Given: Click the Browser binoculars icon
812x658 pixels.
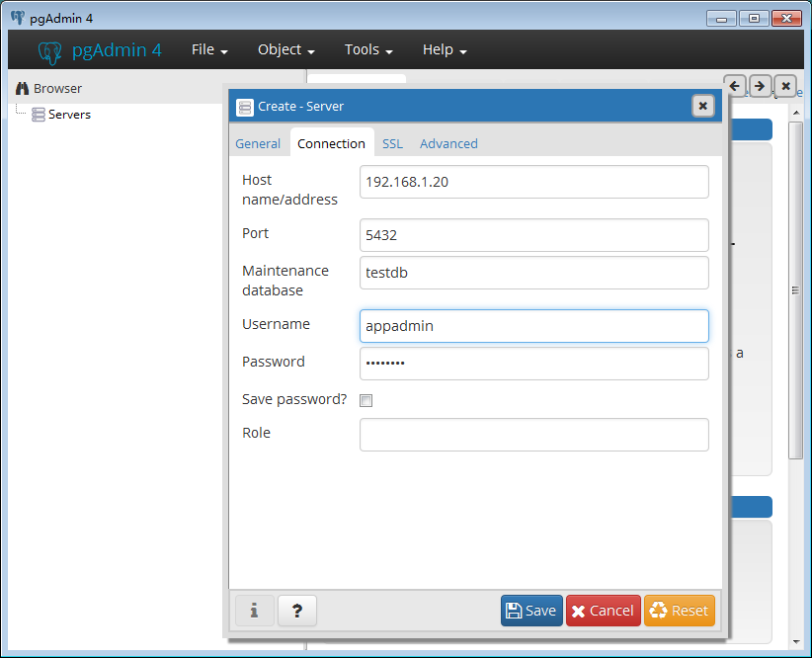Looking at the screenshot, I should [x=22, y=88].
